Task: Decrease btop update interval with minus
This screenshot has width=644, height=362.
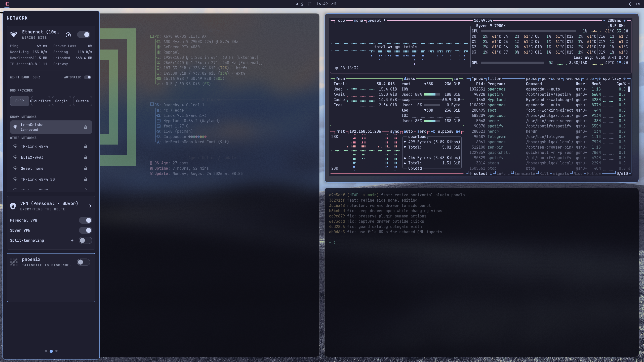Action: tap(604, 21)
